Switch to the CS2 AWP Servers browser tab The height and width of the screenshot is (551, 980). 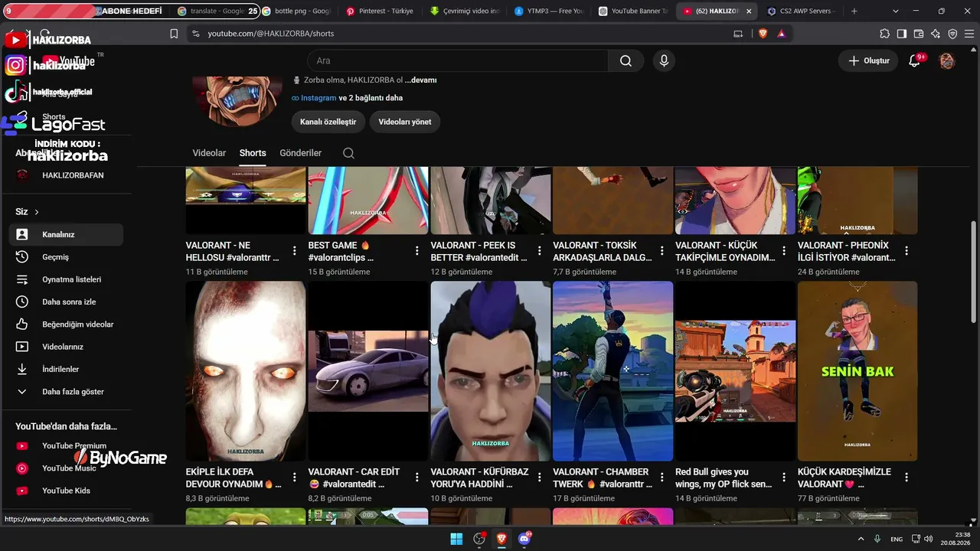pos(801,11)
